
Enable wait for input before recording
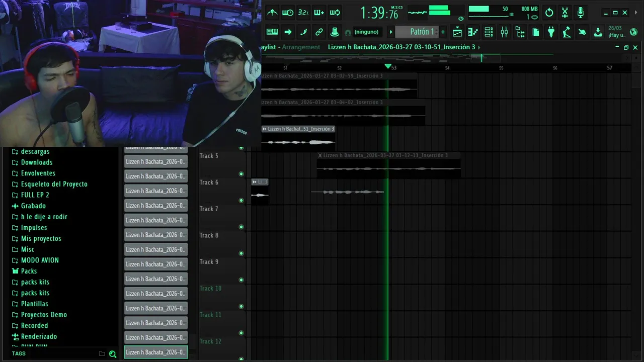tap(288, 13)
